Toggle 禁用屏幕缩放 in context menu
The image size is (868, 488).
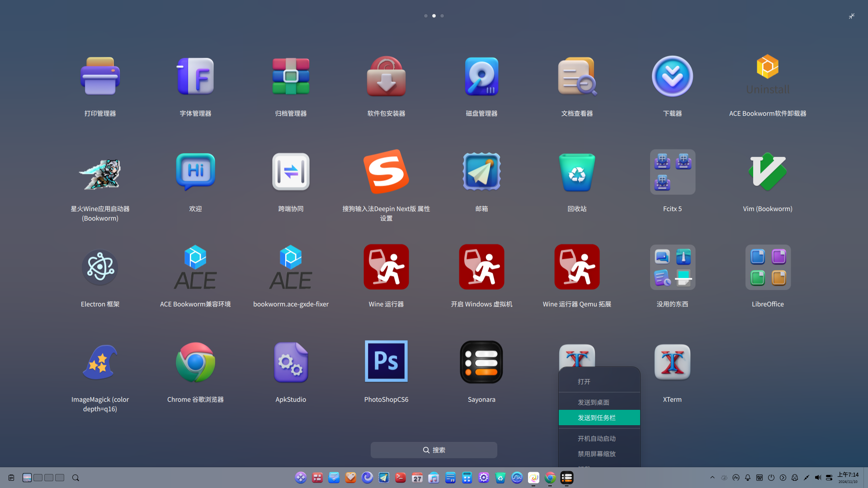[x=599, y=454]
